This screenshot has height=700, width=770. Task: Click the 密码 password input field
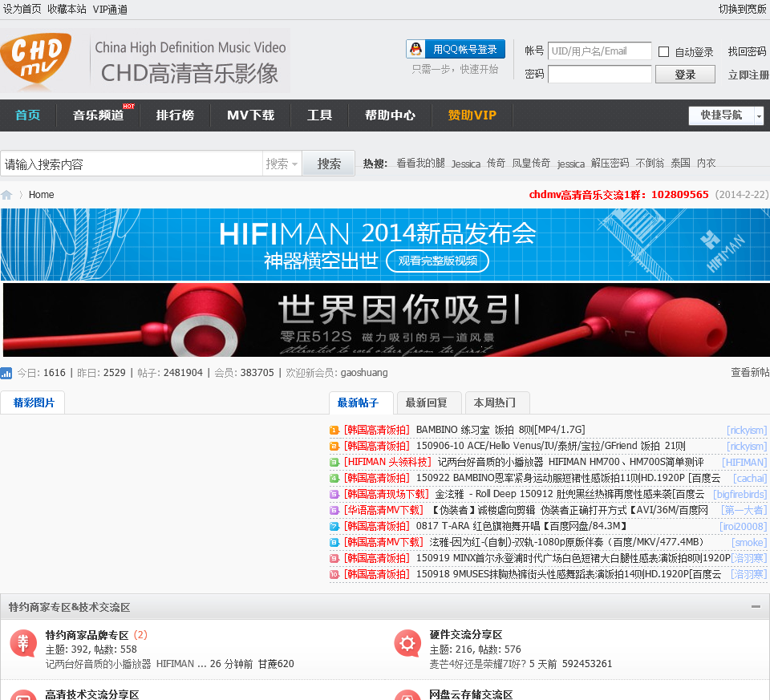(x=600, y=75)
